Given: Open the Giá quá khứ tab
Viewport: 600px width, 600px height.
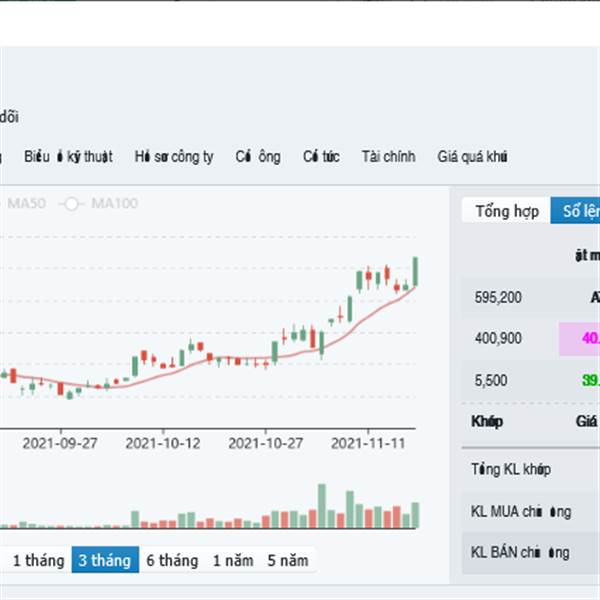Looking at the screenshot, I should coord(472,157).
